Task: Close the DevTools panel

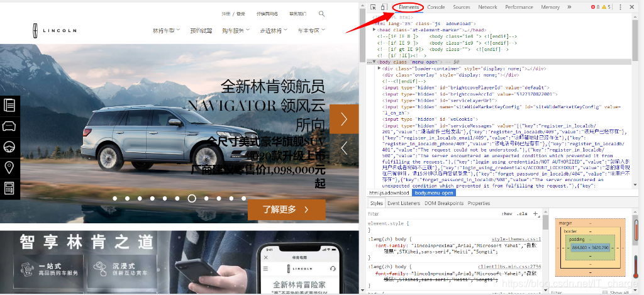Action: click(631, 7)
